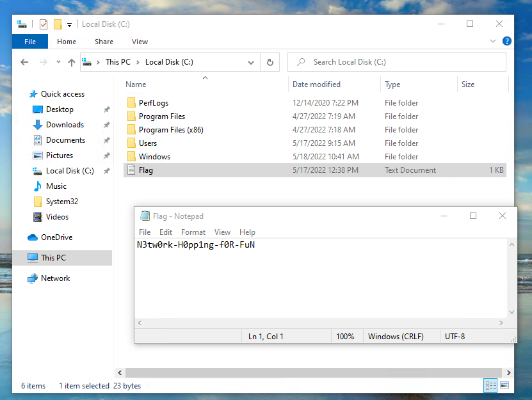
Task: Click Explorer horizontal scrollbar right arrow
Action: (x=508, y=372)
